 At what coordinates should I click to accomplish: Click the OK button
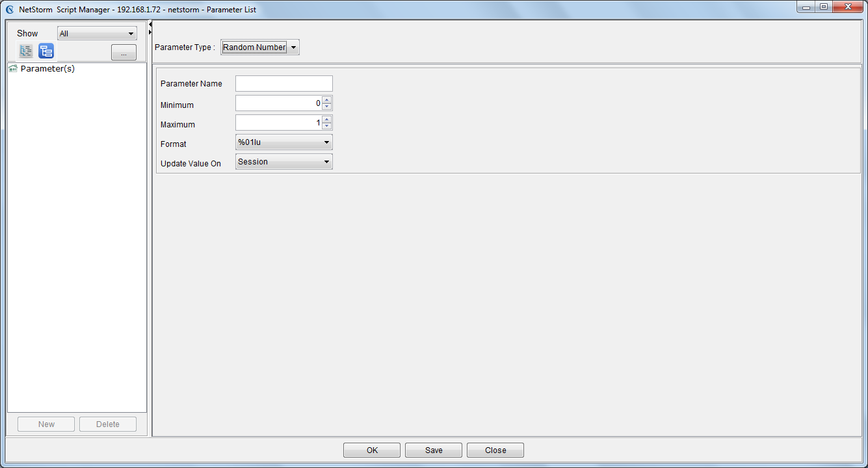372,450
